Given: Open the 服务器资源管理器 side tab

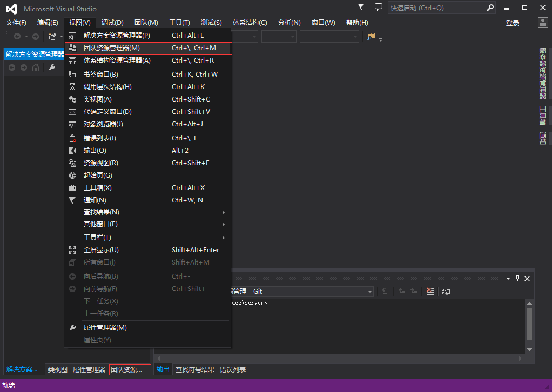Looking at the screenshot, I should coord(542,73).
